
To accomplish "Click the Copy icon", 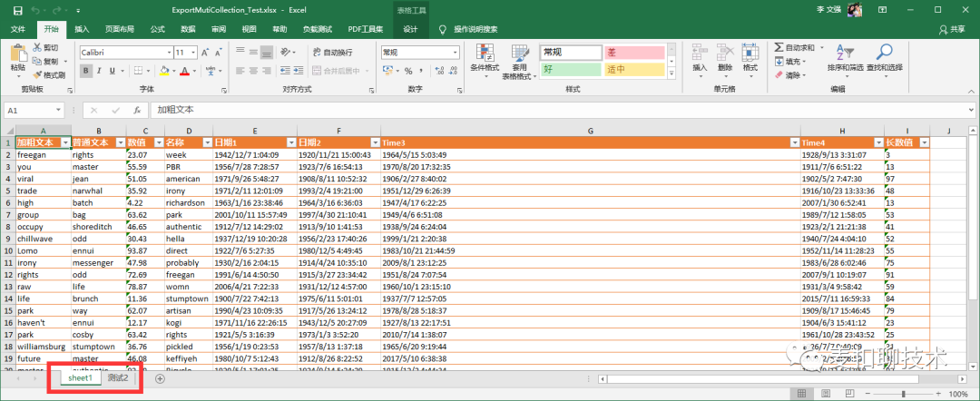I will click(x=37, y=61).
